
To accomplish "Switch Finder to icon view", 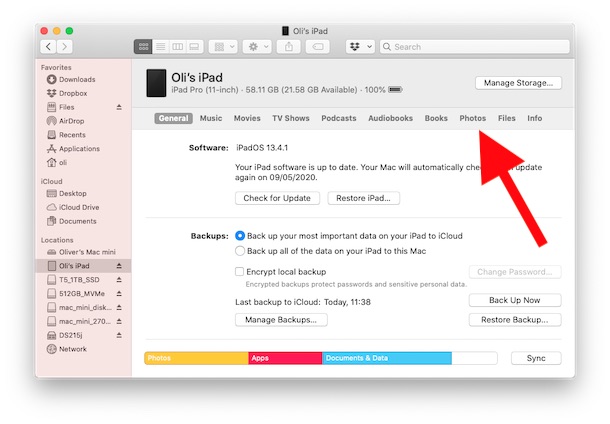I will [x=143, y=47].
